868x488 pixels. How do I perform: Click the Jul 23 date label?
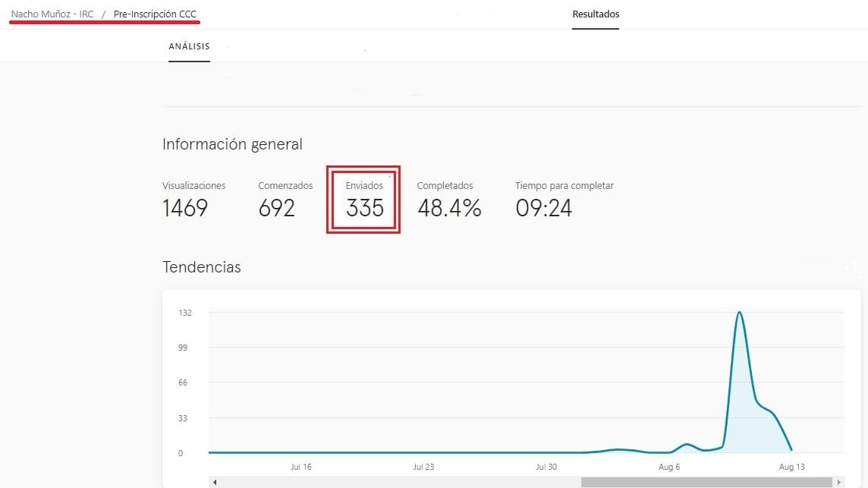point(423,467)
